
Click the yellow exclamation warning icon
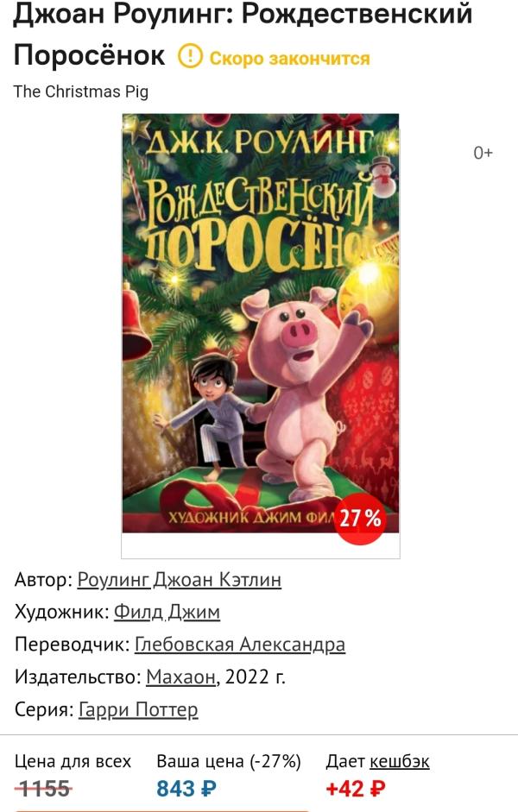pos(190,56)
